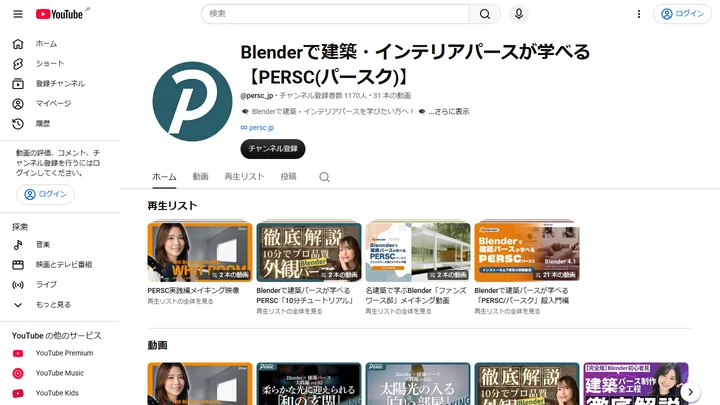The height and width of the screenshot is (405, 720).
Task: Click the @persc_jp channel handle
Action: tap(257, 96)
